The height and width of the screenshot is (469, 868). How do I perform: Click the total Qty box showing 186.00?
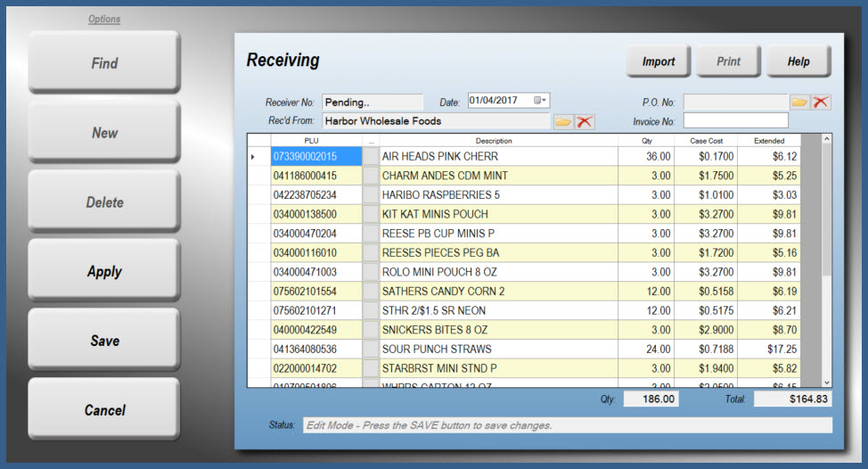click(x=651, y=399)
